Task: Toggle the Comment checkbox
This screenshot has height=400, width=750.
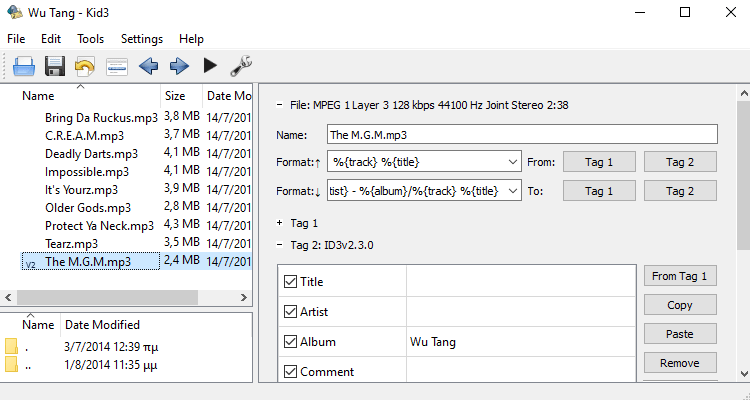Action: point(290,372)
